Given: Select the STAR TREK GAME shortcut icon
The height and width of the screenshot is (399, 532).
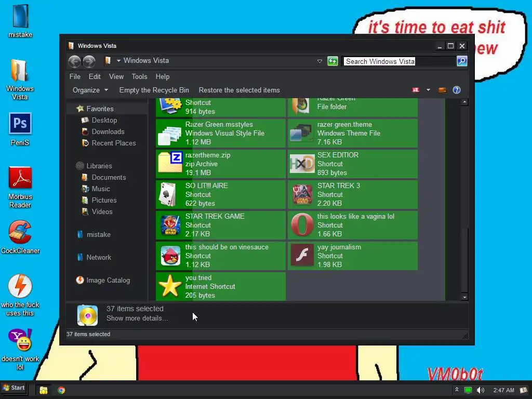Looking at the screenshot, I should pyautogui.click(x=170, y=225).
